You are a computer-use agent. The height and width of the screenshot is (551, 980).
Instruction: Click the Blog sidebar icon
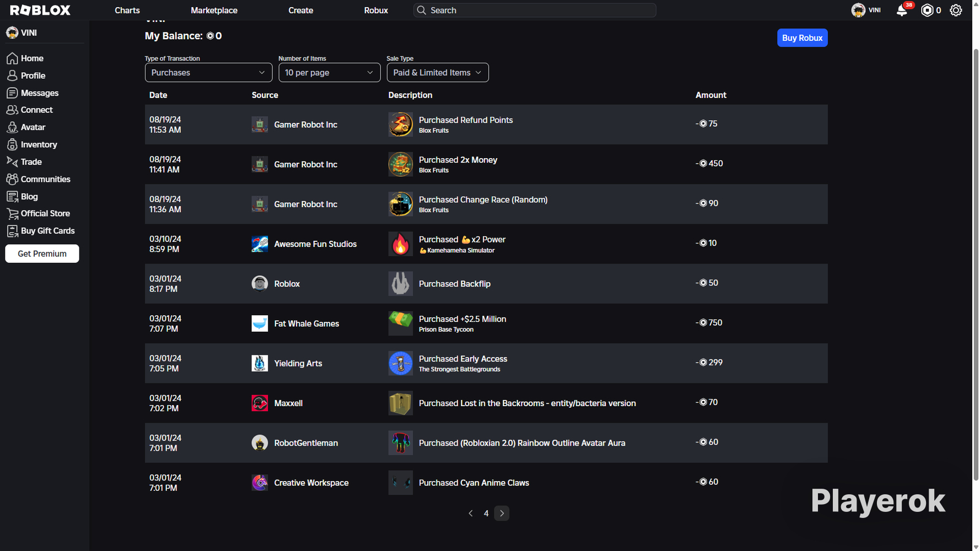coord(12,196)
